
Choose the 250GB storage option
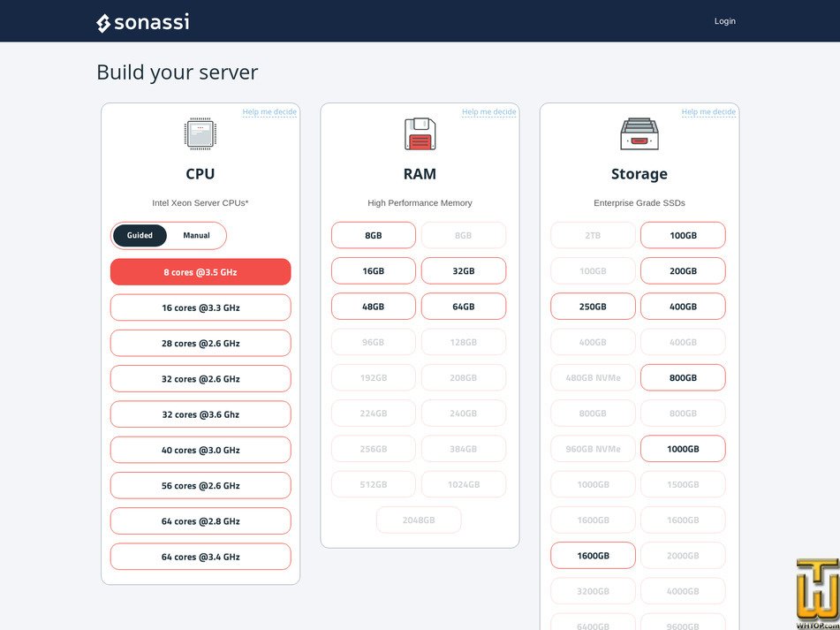(x=593, y=307)
